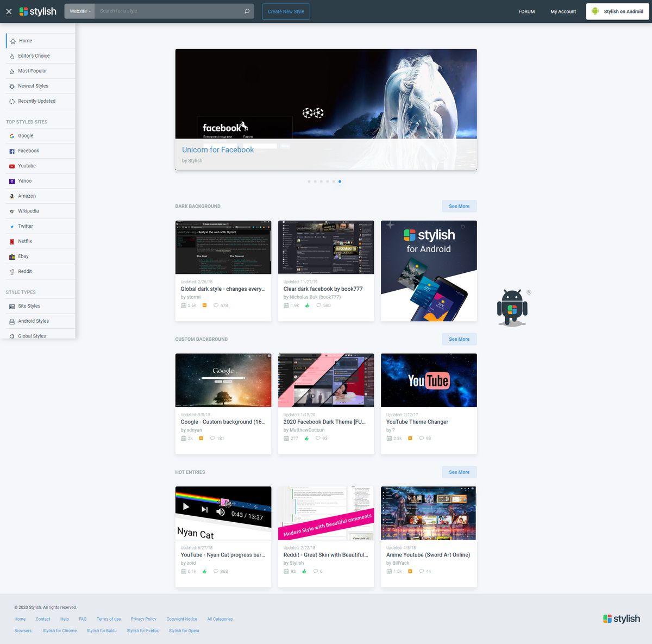Open the All Categories footer link

click(x=220, y=620)
